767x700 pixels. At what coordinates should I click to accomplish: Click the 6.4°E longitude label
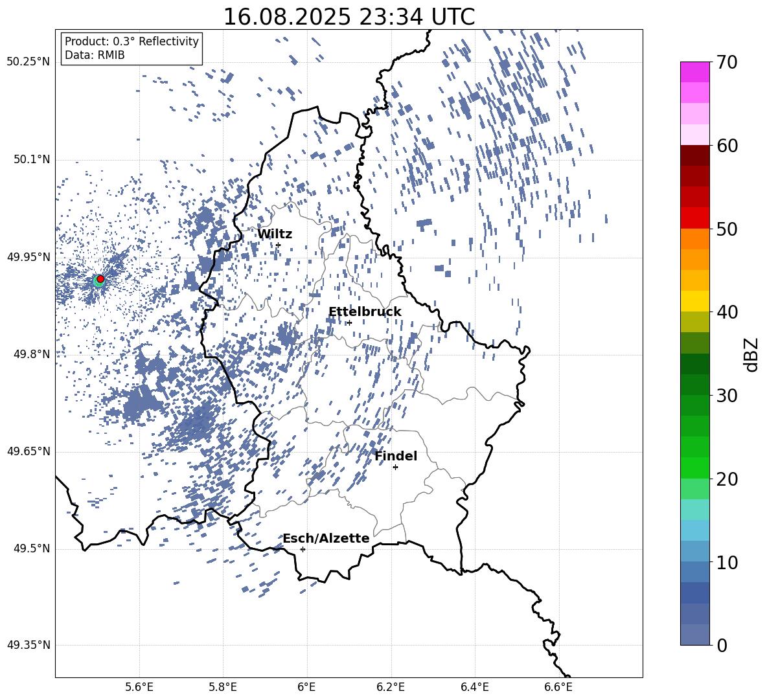click(474, 688)
